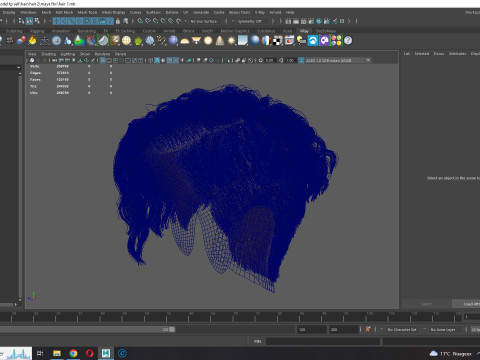Open the Renderer panel menu
Image resolution: width=480 pixels, height=360 pixels.
102,54
